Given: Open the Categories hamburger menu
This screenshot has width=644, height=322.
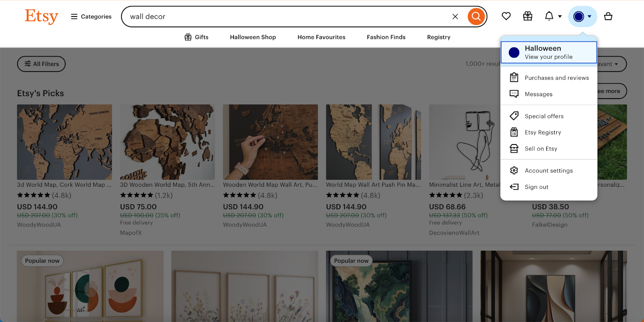Looking at the screenshot, I should [91, 17].
